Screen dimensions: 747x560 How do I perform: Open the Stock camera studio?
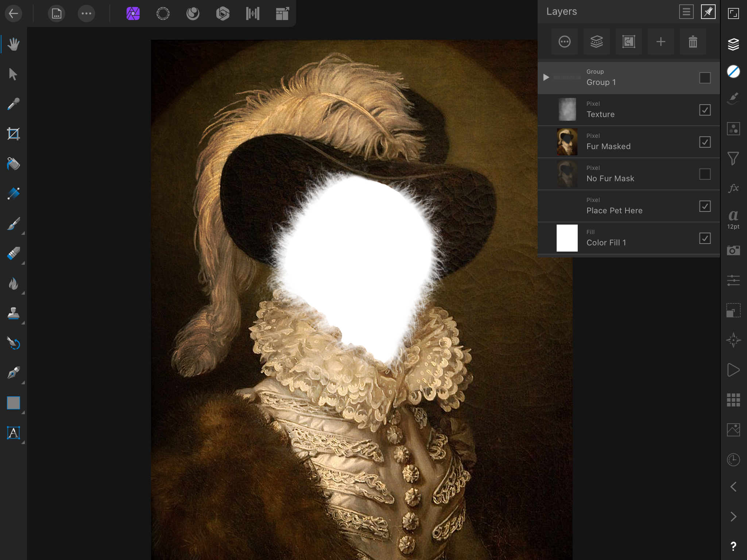click(x=734, y=250)
